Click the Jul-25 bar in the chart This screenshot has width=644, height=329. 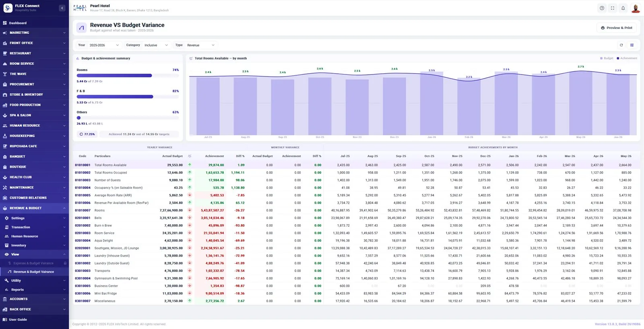tap(208, 106)
